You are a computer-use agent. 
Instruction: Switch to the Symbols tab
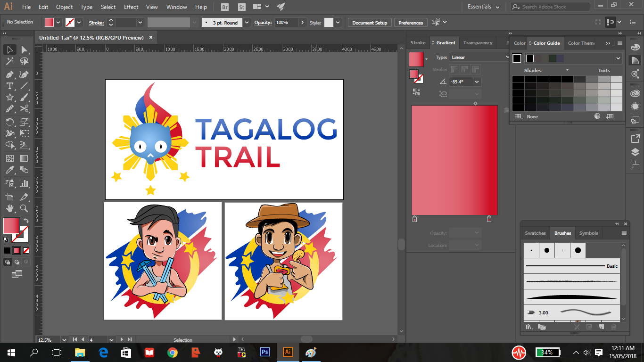pos(588,233)
